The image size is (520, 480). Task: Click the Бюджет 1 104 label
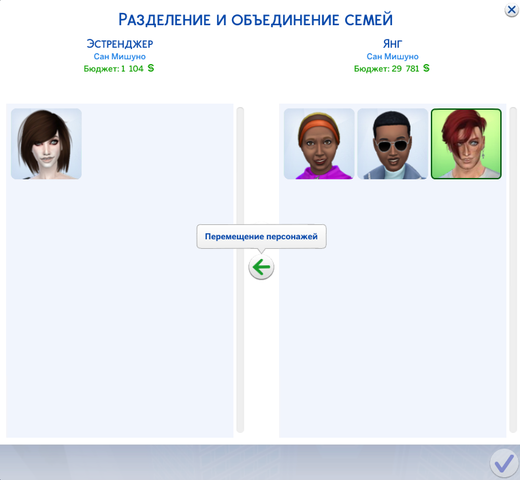(119, 69)
